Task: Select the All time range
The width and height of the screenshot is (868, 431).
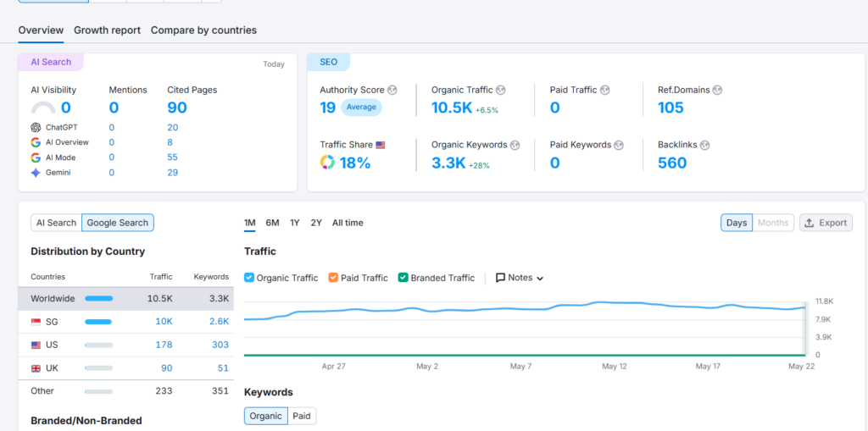Action: [x=348, y=223]
